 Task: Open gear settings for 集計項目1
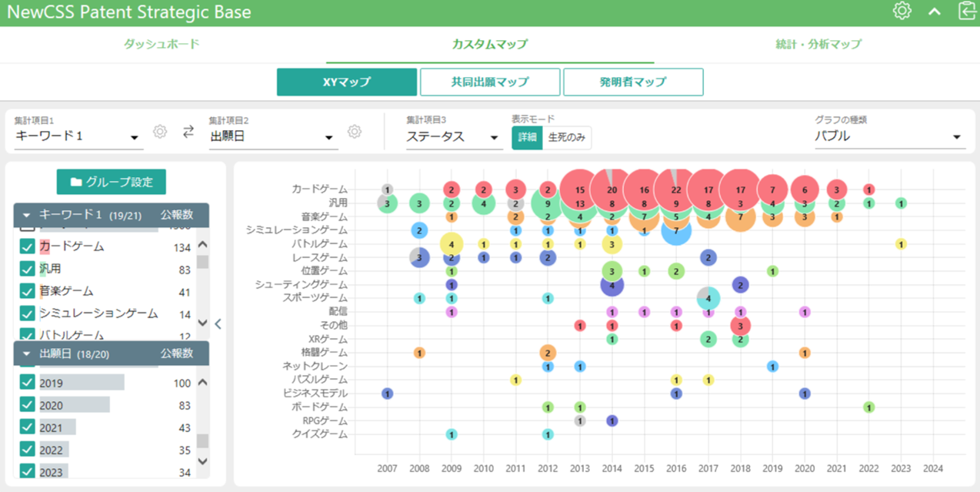[x=160, y=132]
